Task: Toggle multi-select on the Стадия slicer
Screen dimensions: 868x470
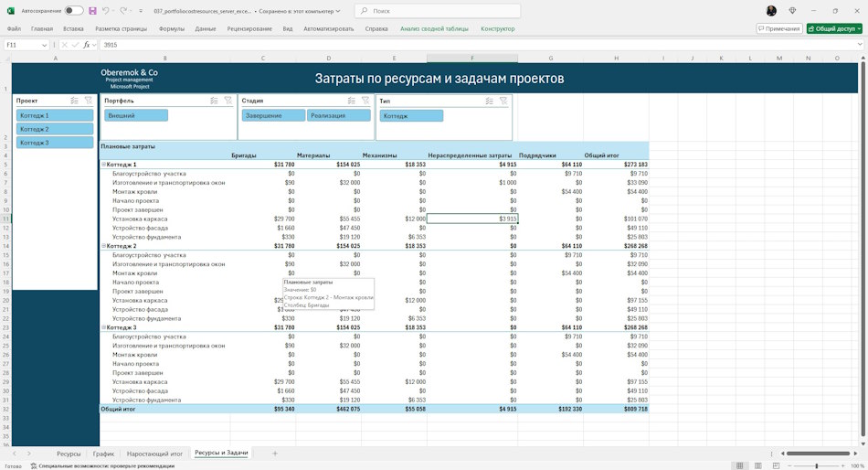Action: (352, 101)
